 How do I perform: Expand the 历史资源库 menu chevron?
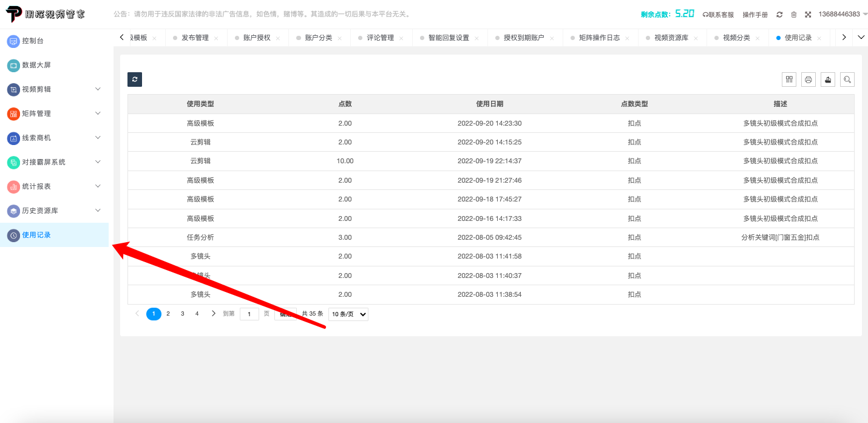(x=98, y=211)
